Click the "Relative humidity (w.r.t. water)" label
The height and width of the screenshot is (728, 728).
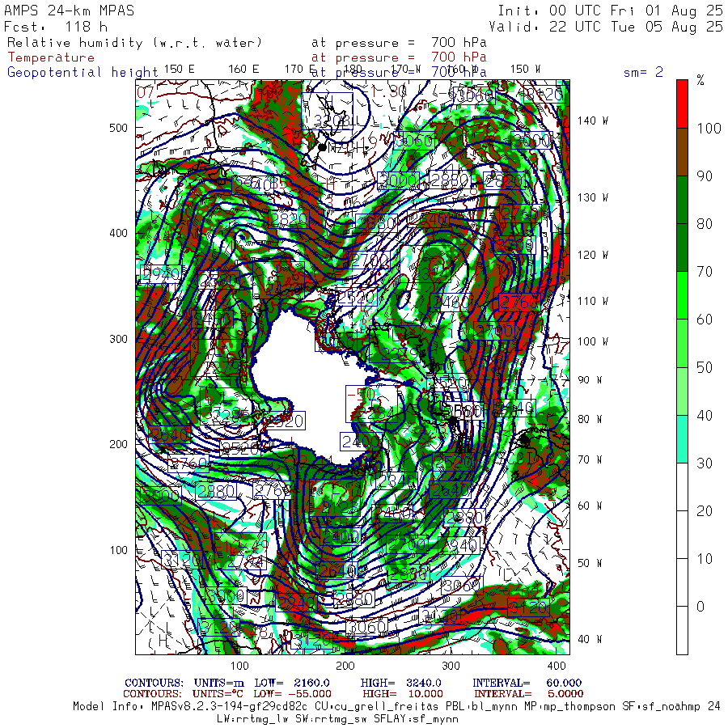(134, 43)
